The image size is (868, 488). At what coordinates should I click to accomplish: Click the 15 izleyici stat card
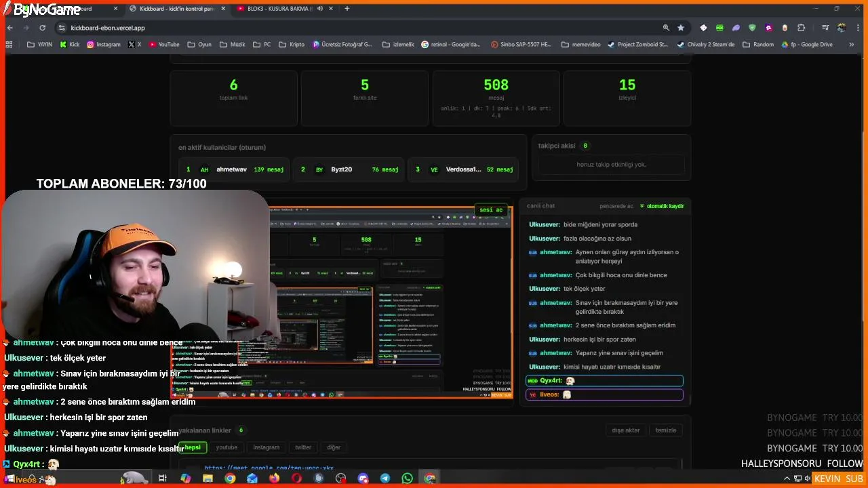[x=627, y=98]
